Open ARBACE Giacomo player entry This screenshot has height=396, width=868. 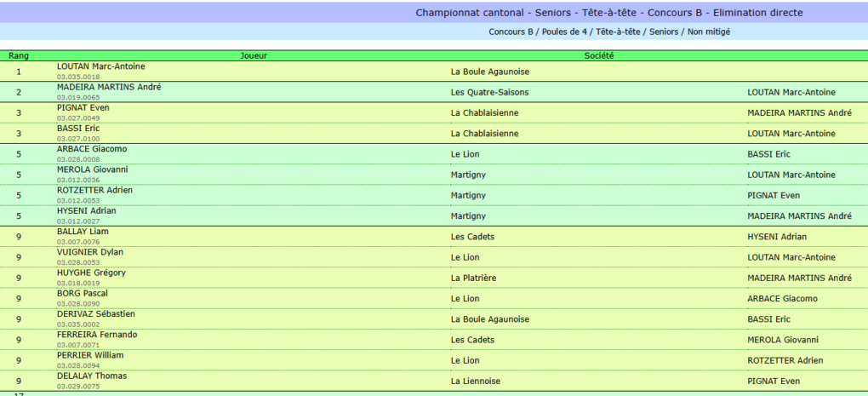(x=92, y=149)
